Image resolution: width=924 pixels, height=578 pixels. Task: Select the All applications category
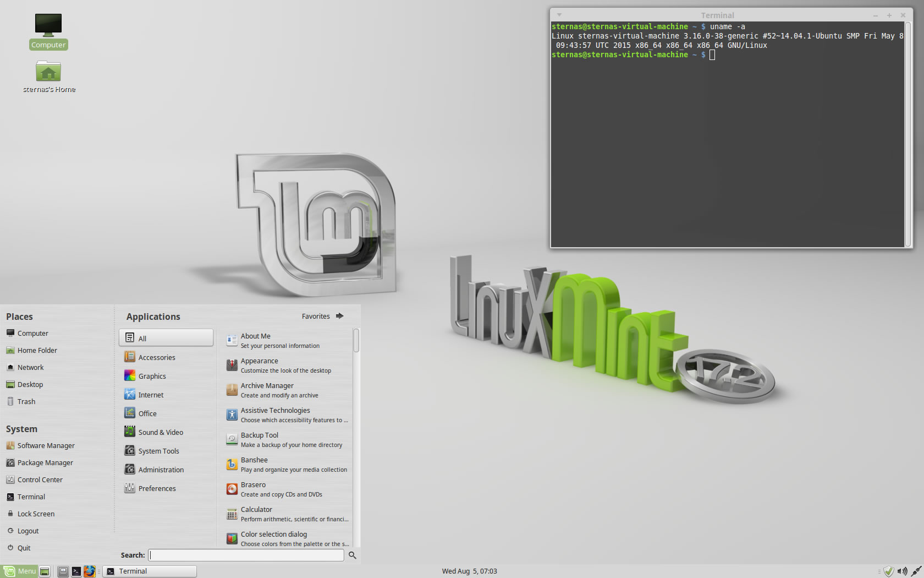[166, 338]
